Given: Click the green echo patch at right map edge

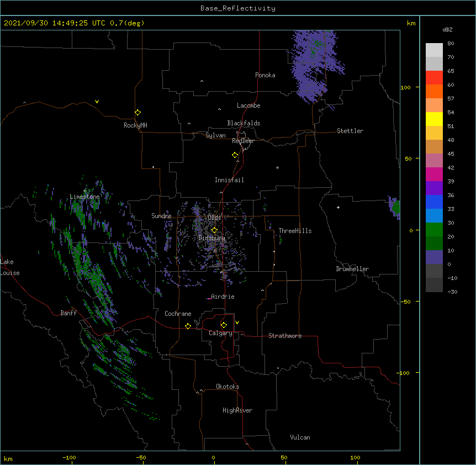Looking at the screenshot, I should 396,207.
